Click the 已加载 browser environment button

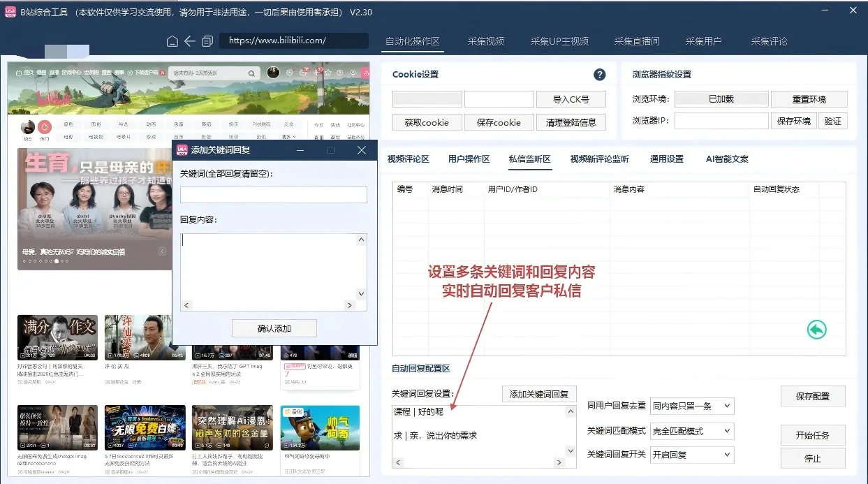tap(721, 99)
